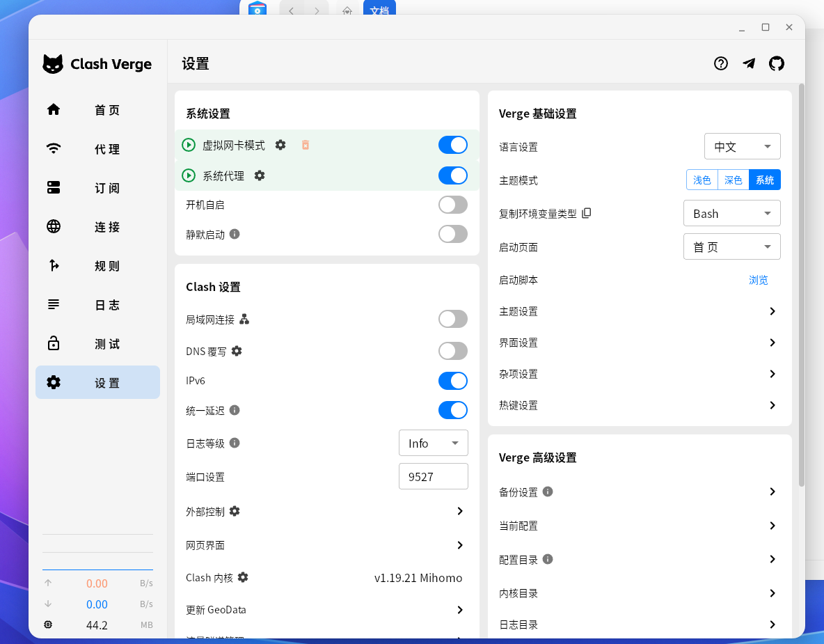Open virtual NIC mode gear settings
Screen dimensions: 824x644
click(280, 145)
